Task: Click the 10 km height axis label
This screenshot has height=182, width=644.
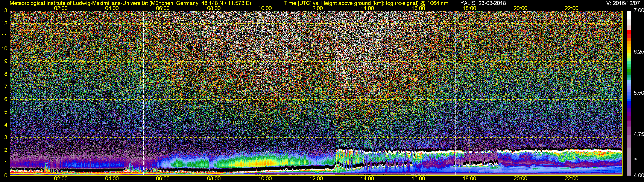Action: click(x=5, y=49)
